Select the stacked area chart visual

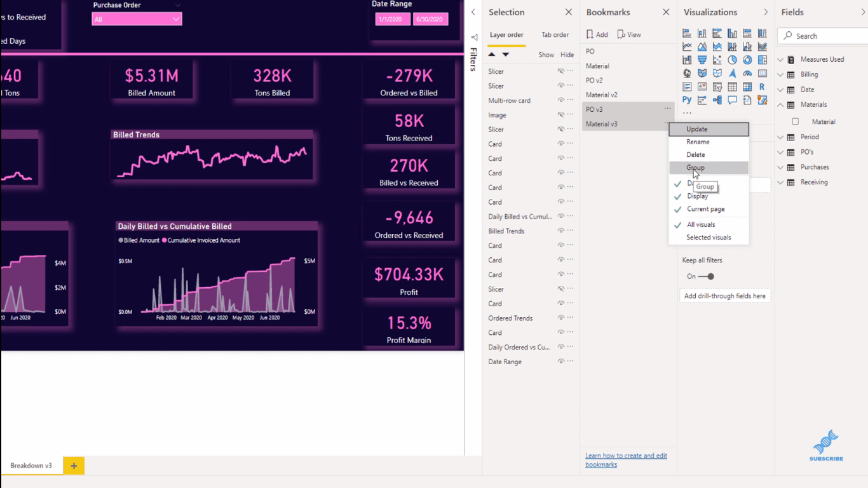[717, 46]
